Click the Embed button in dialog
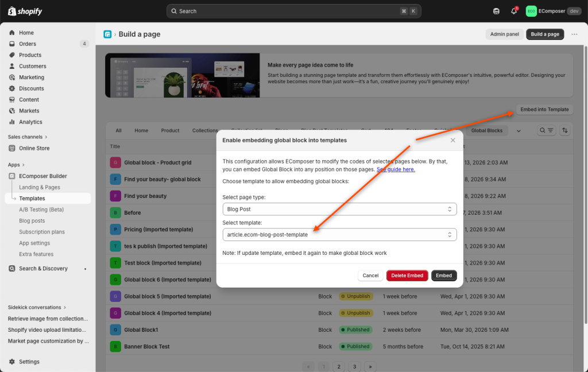The image size is (588, 372). (444, 276)
